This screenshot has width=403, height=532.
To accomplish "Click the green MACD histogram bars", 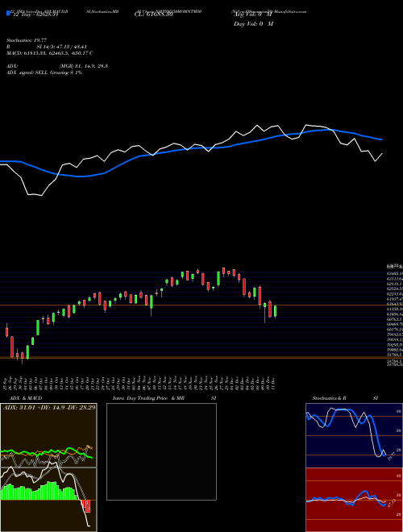I will [39, 491].
